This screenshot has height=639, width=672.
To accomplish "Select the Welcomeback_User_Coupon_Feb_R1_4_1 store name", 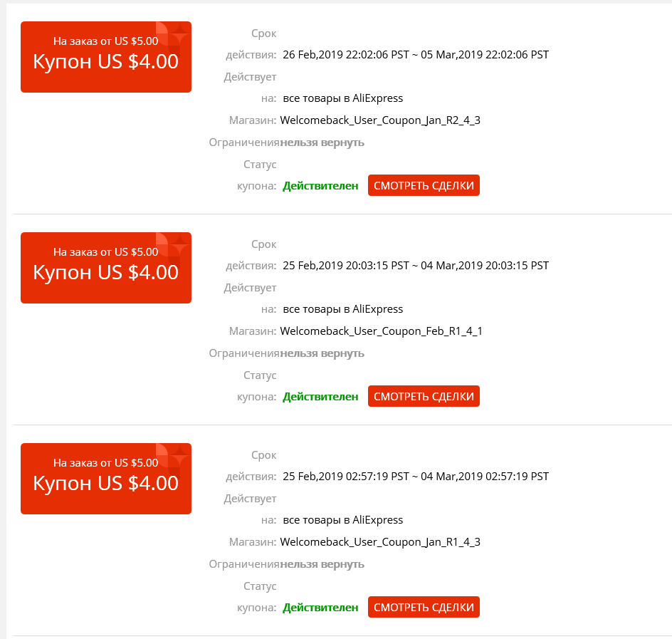I will click(x=381, y=331).
